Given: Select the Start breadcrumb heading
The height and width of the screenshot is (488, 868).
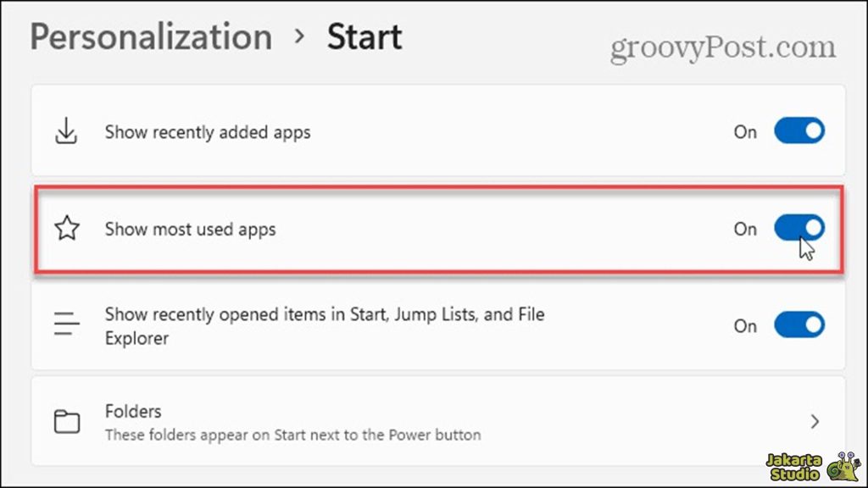Looking at the screenshot, I should point(364,37).
